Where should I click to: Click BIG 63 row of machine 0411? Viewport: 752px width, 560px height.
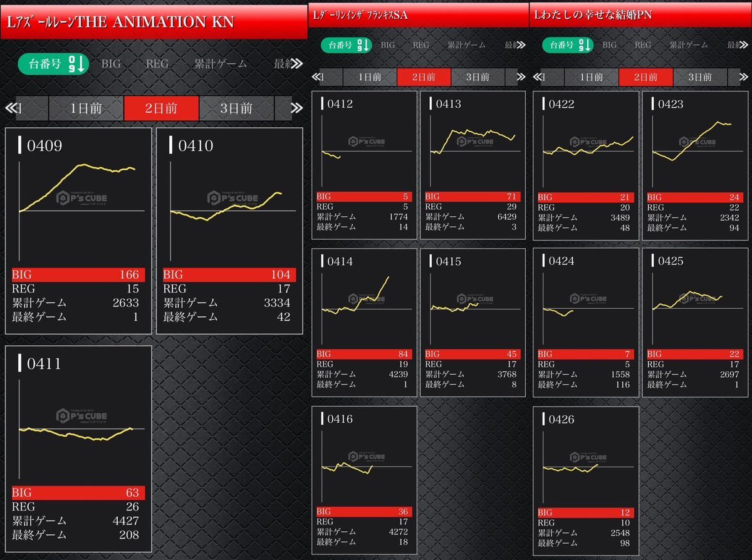coord(78,492)
